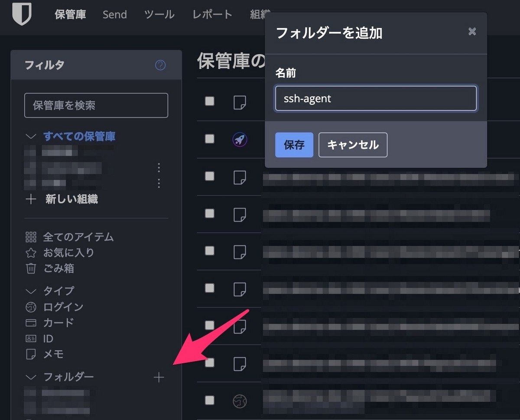This screenshot has height=420, width=520.
Task: Select the すべての保管庫 filter link
Action: pyautogui.click(x=79, y=137)
